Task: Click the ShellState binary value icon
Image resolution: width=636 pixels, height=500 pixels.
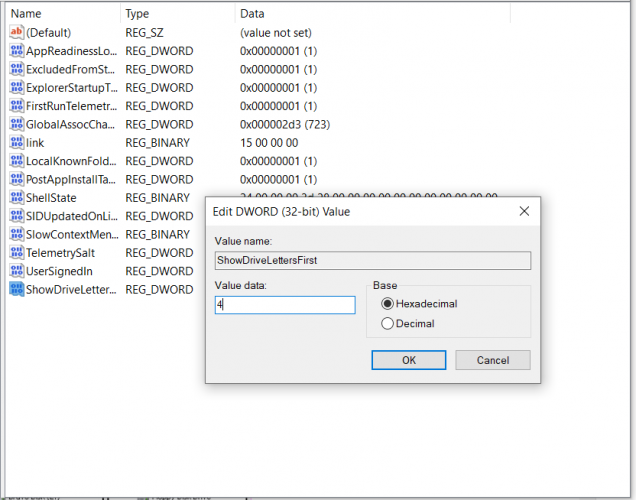Action: tap(17, 197)
